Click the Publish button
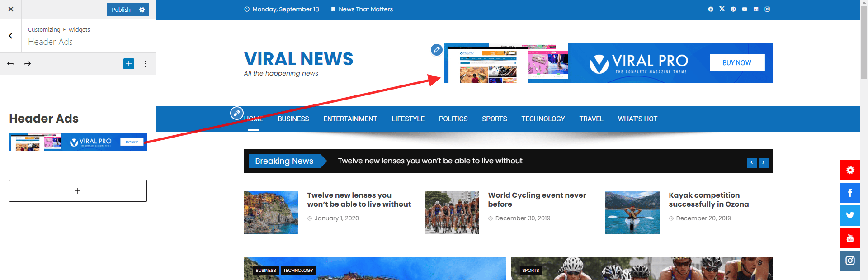 [x=121, y=9]
